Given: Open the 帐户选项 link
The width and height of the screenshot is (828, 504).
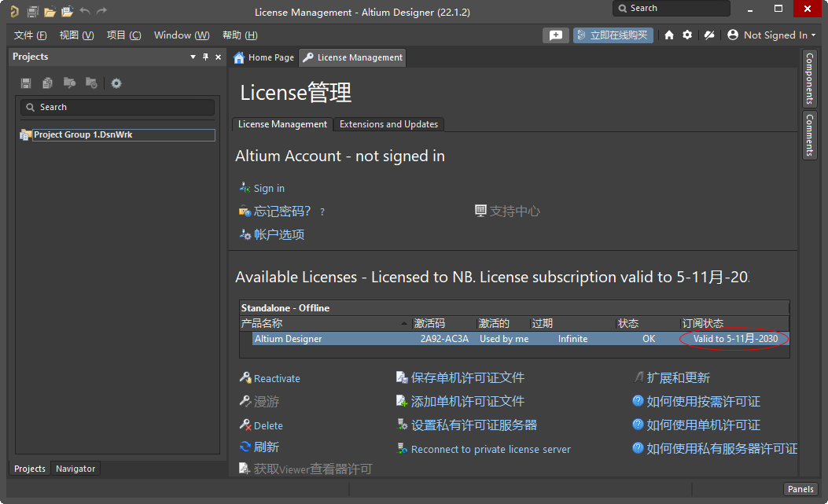Looking at the screenshot, I should tap(279, 234).
